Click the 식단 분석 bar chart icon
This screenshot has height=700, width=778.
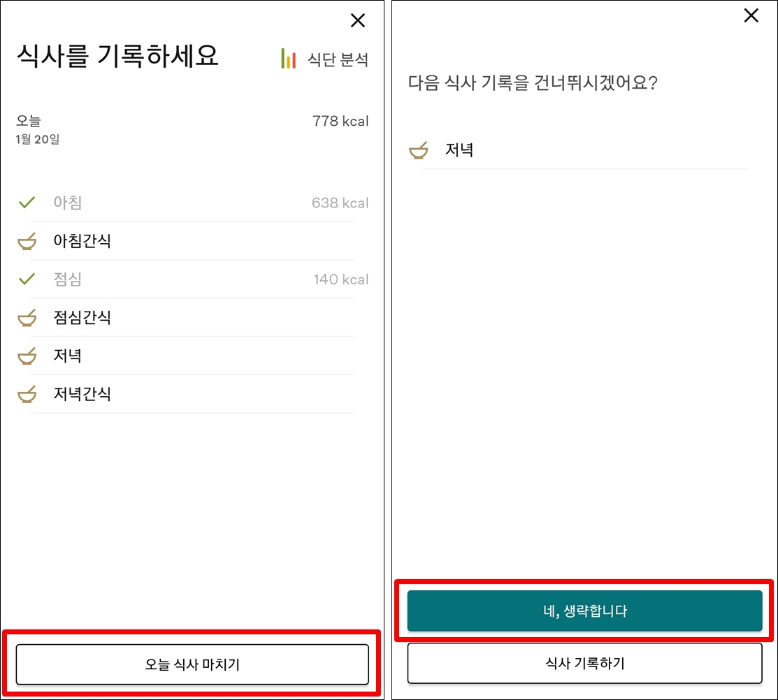click(289, 59)
